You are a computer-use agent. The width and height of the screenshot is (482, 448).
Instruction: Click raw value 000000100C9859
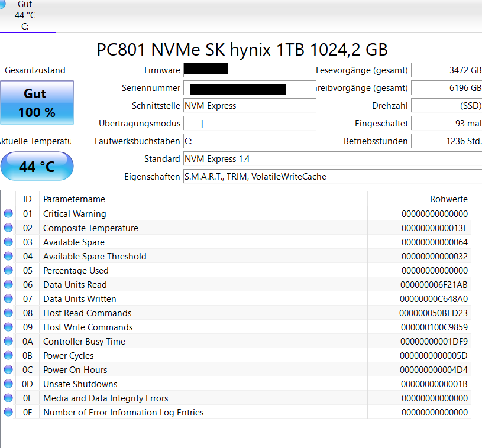(x=434, y=327)
